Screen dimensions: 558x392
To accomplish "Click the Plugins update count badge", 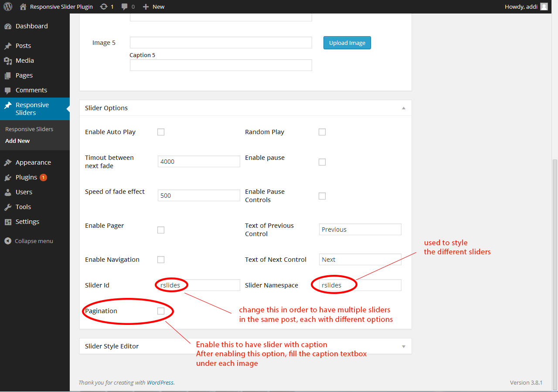I will [43, 177].
